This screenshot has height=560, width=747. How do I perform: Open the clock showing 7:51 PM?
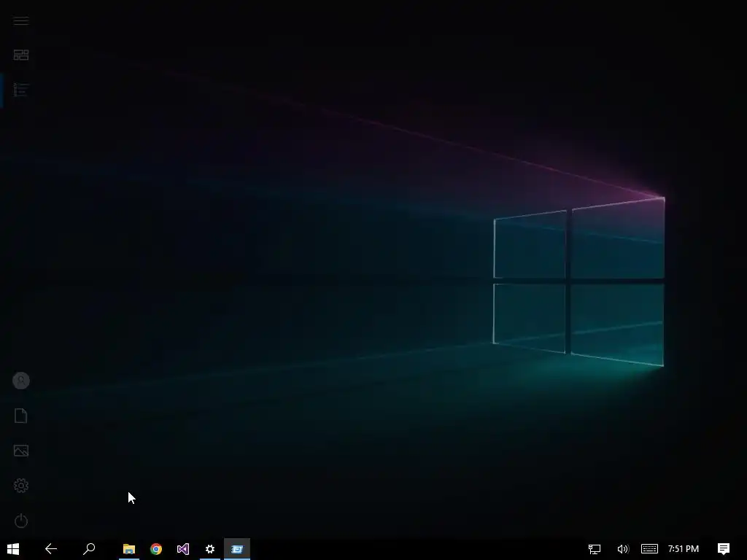click(x=683, y=549)
